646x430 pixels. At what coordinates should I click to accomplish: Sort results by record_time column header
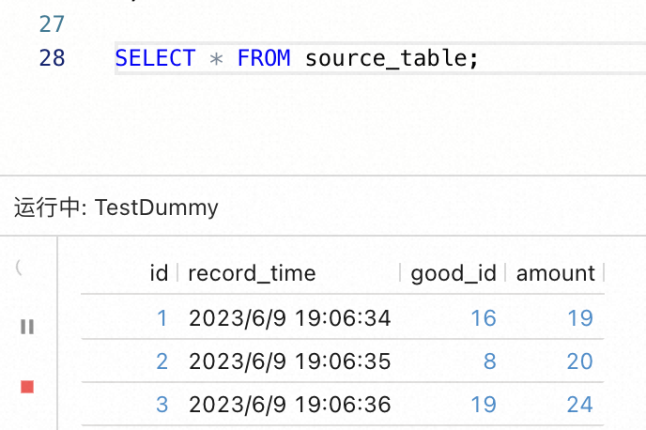pos(252,273)
